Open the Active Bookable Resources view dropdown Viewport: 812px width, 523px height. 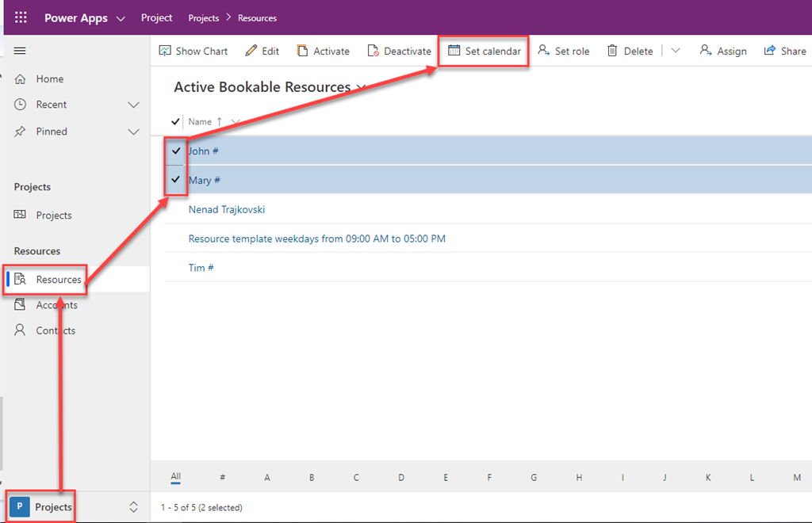tap(362, 87)
